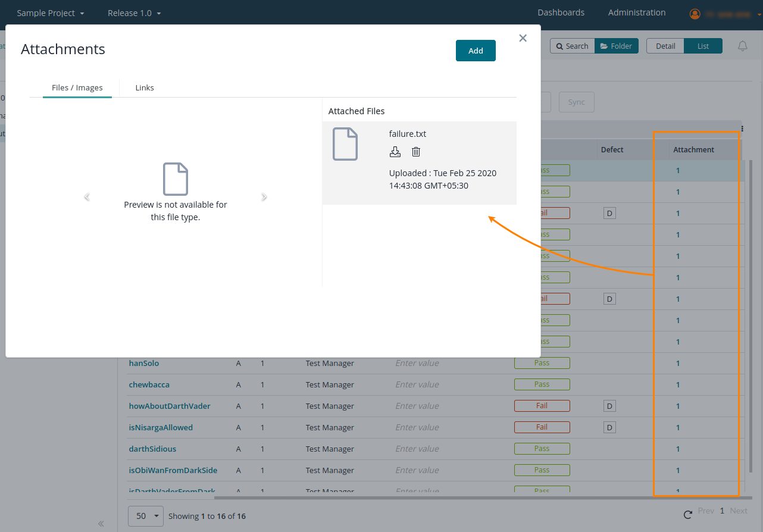
Task: Download the failure.txt attachment
Action: 395,152
